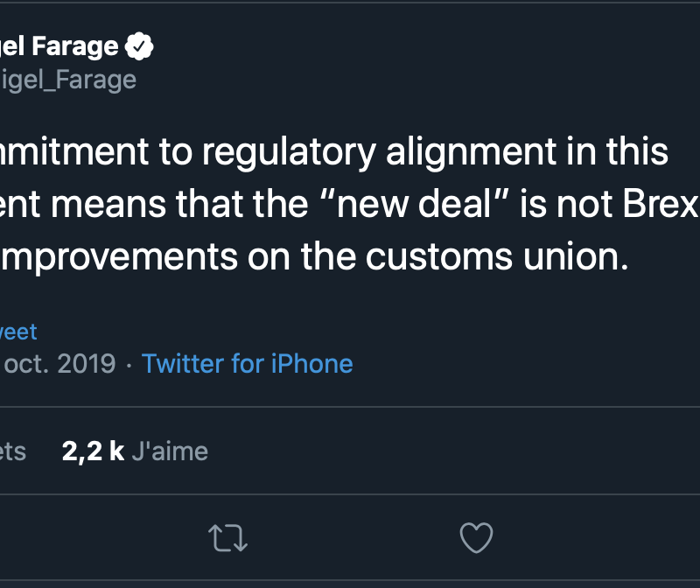View likers via the 'J'aime' label
This screenshot has height=588, width=700.
click(170, 451)
